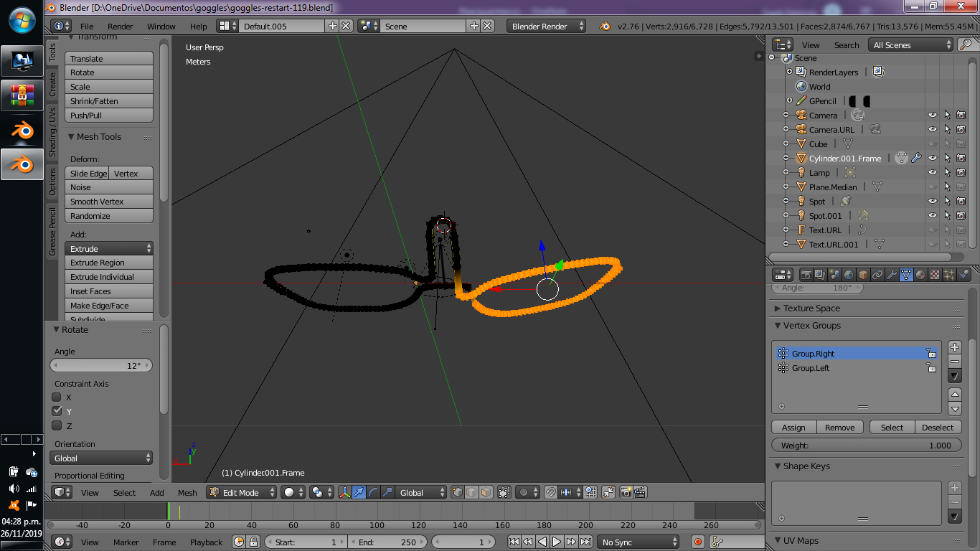
Task: Show Cube via its eye icon
Action: coord(933,143)
